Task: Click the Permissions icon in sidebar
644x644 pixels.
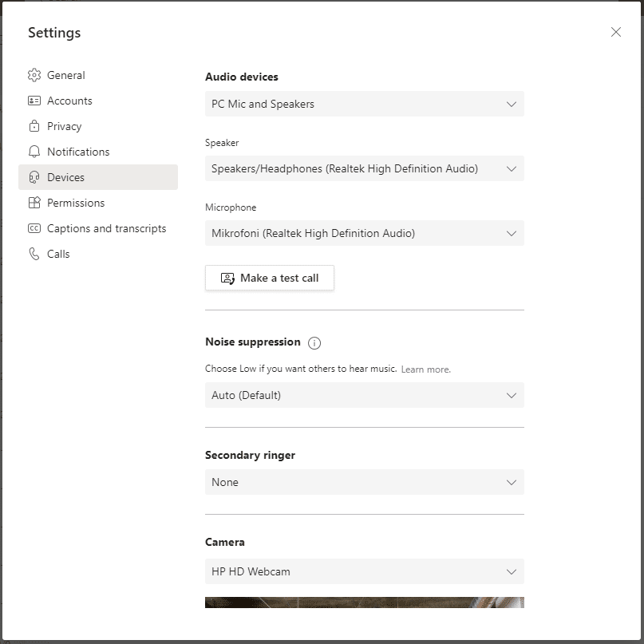Action: (x=34, y=203)
